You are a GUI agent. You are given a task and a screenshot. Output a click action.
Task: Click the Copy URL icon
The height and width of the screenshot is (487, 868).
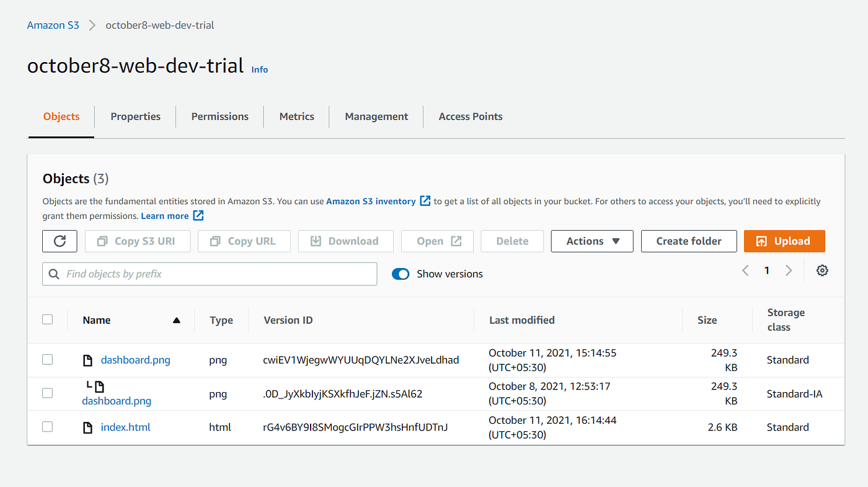point(213,241)
